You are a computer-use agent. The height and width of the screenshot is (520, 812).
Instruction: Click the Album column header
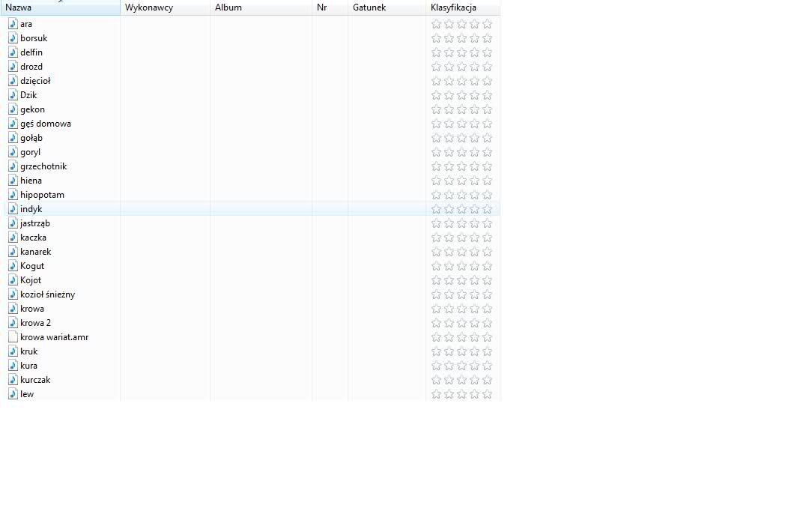pyautogui.click(x=261, y=7)
